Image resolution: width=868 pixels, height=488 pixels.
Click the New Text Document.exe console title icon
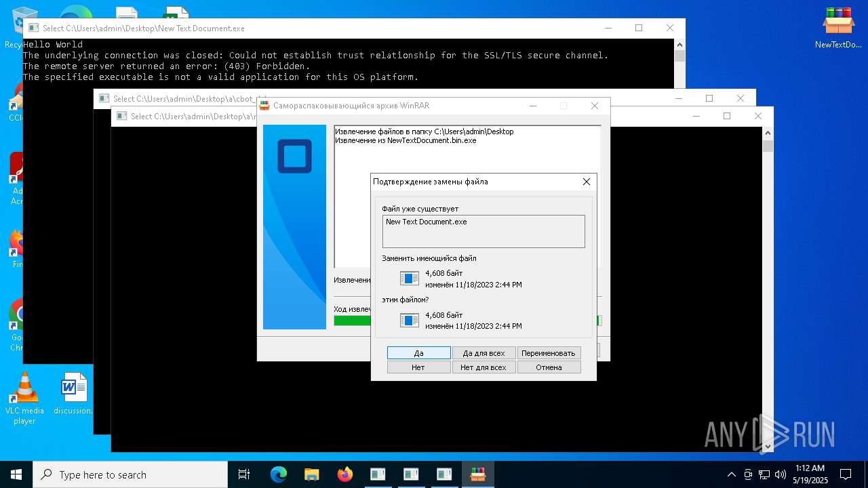[x=33, y=28]
